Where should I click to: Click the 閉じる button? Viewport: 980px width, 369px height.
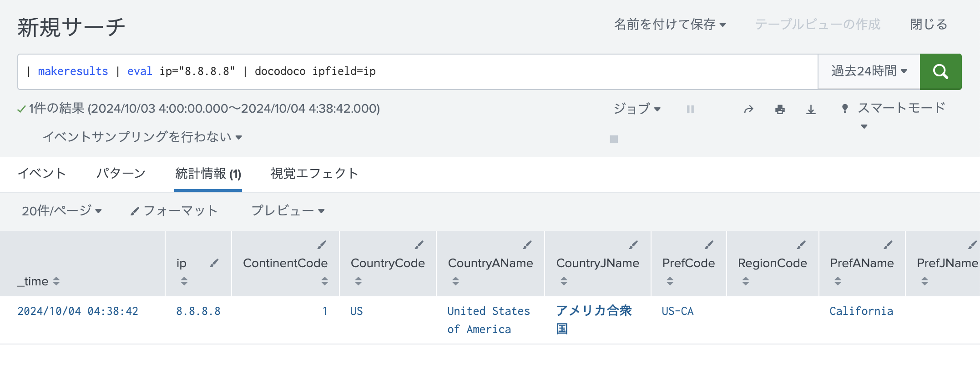[x=928, y=25]
